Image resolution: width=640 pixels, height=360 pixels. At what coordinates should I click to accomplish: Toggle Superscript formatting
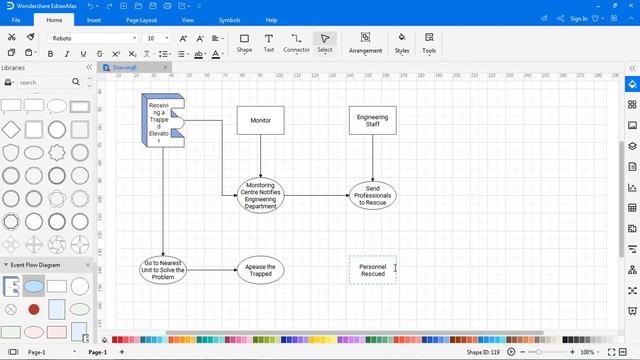(116, 54)
